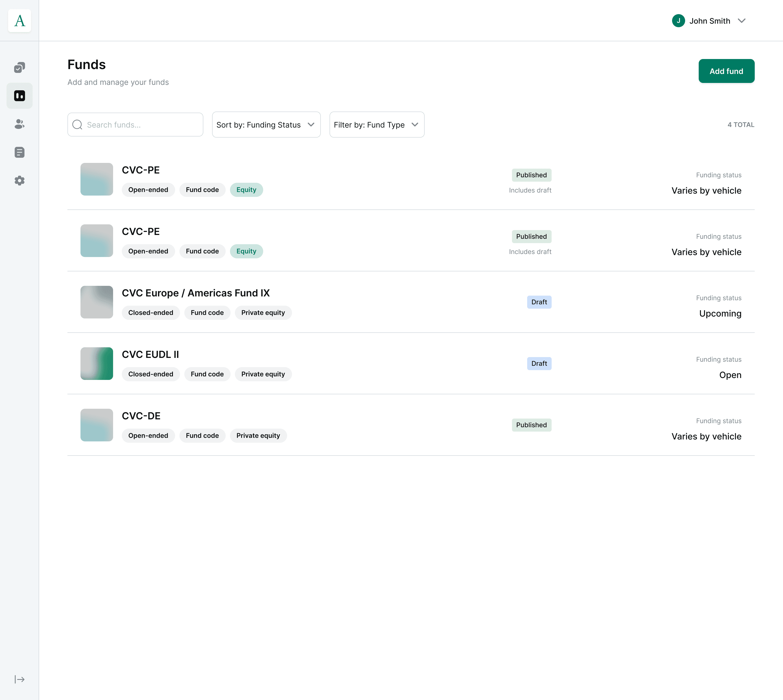Click the 4 TOTAL count label
Image resolution: width=783 pixels, height=700 pixels.
[x=741, y=125]
